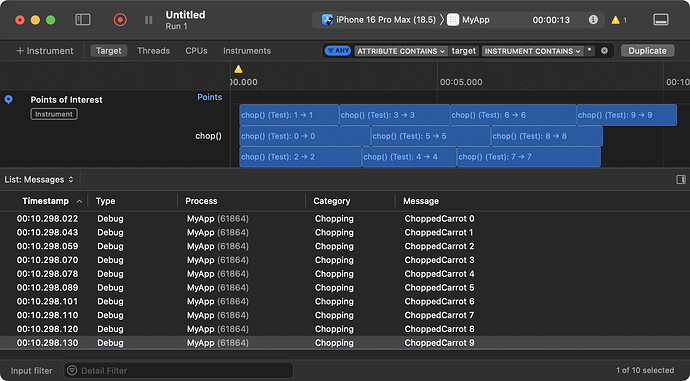Toggle the ANY filter match pill

pyautogui.click(x=338, y=51)
